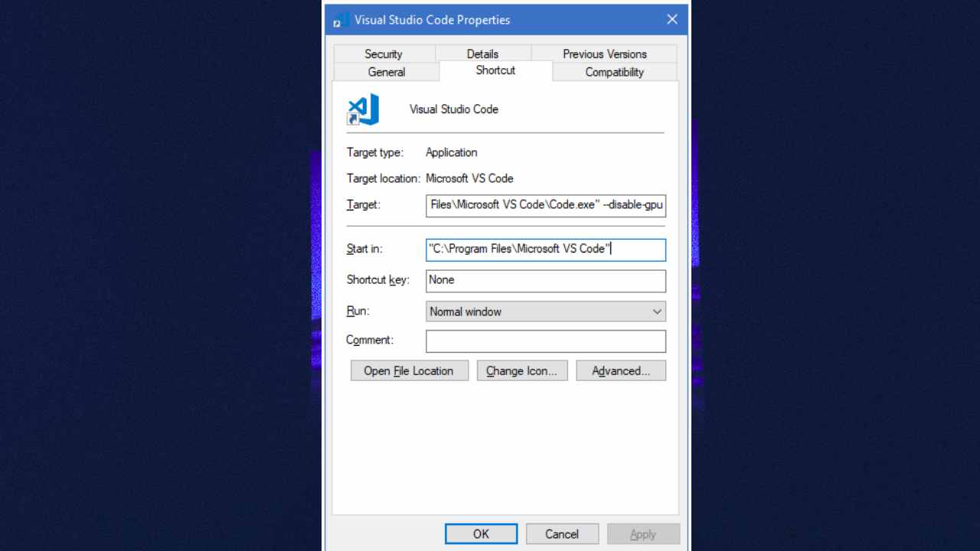This screenshot has width=980, height=551.
Task: Click the Visual Studio Code application icon
Action: click(x=361, y=109)
